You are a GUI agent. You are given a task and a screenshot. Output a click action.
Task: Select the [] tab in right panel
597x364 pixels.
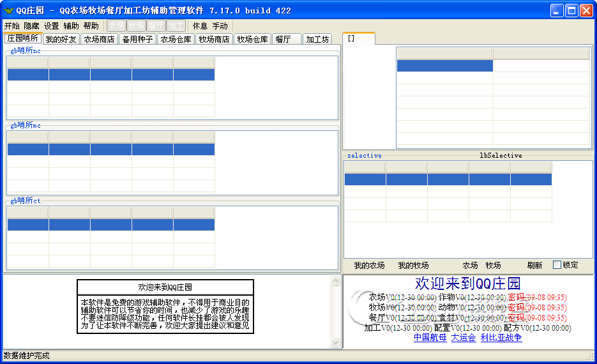[359, 38]
